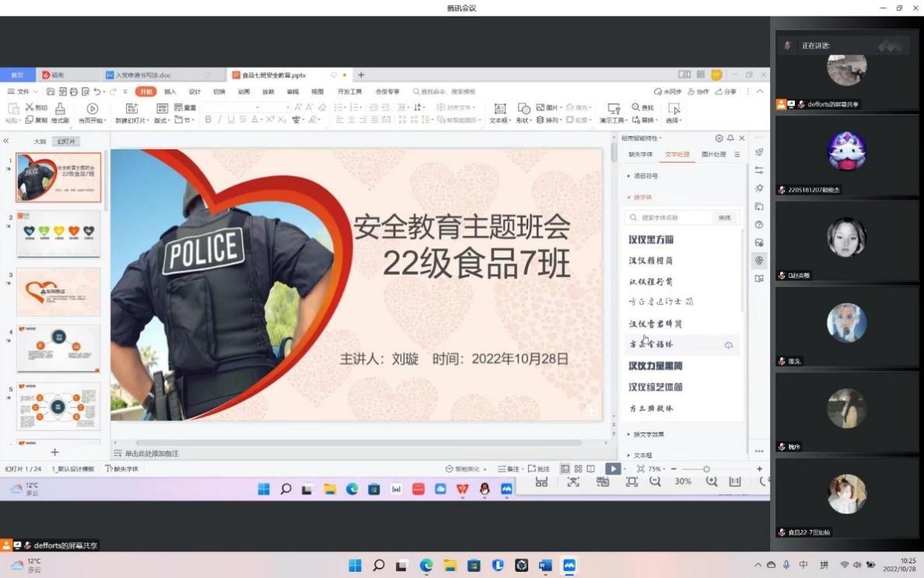Expand the 项目符号 section

[x=646, y=177]
